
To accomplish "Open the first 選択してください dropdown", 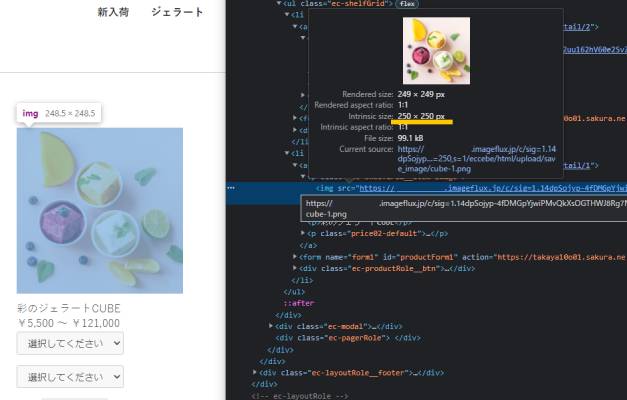I will [x=70, y=343].
